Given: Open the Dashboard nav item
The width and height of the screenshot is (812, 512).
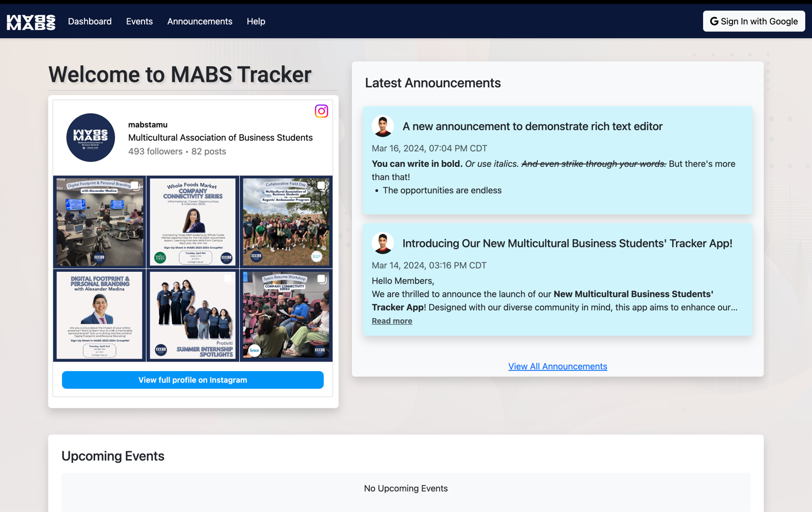Looking at the screenshot, I should [89, 22].
